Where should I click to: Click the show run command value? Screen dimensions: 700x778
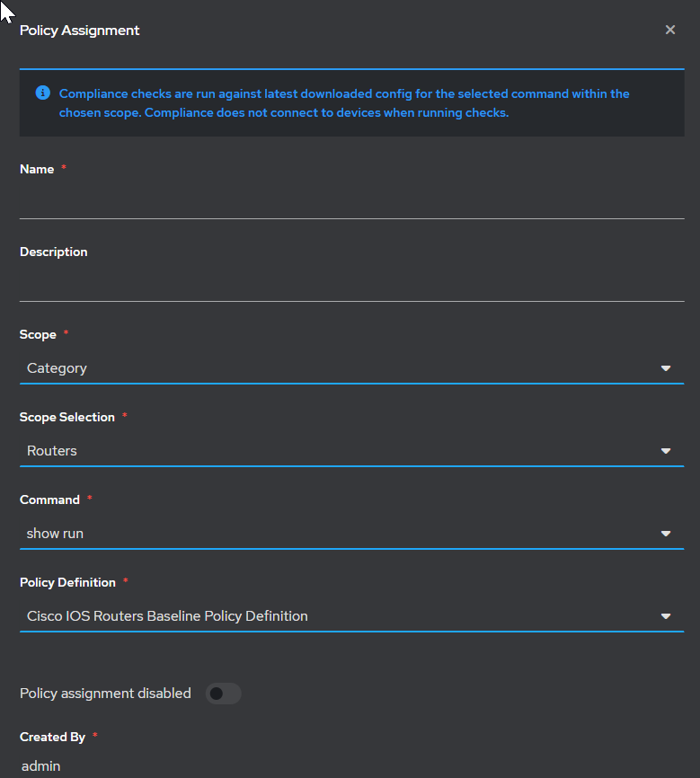click(x=55, y=534)
